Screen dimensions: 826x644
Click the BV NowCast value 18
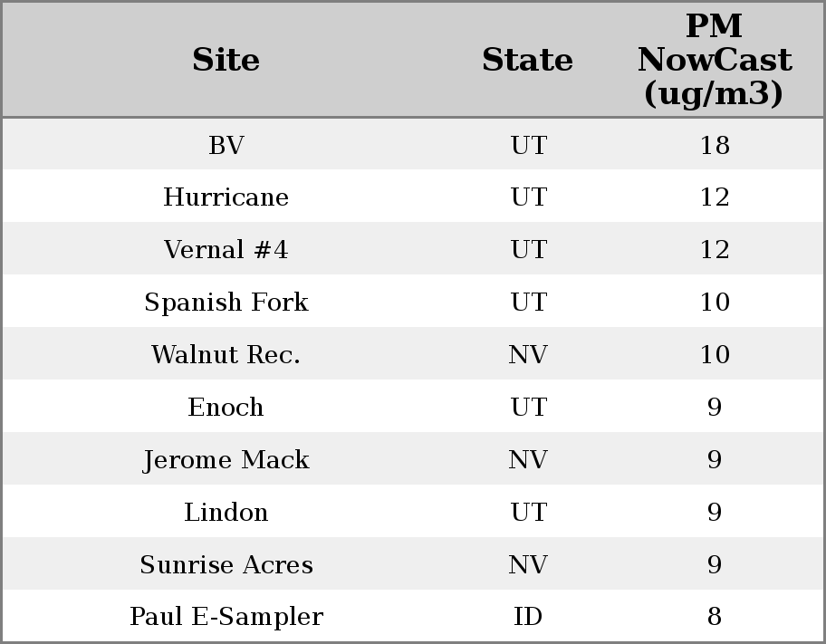click(714, 145)
